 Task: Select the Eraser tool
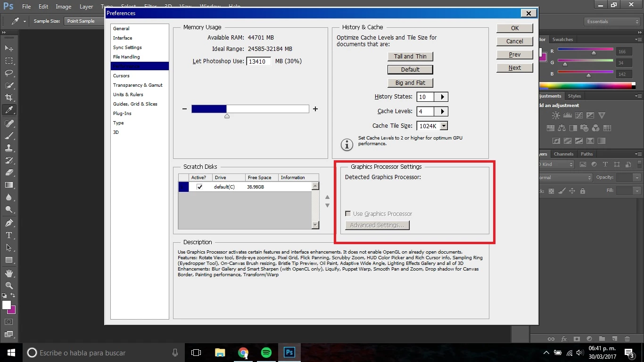point(9,172)
